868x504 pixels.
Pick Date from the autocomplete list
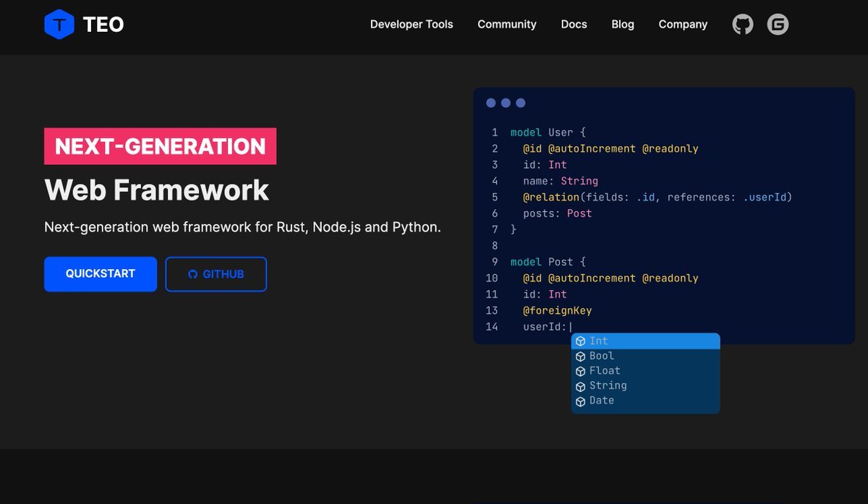coord(645,401)
